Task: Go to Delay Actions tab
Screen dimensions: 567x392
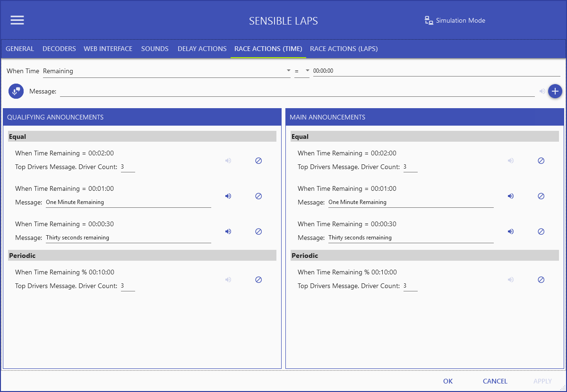Action: [202, 49]
